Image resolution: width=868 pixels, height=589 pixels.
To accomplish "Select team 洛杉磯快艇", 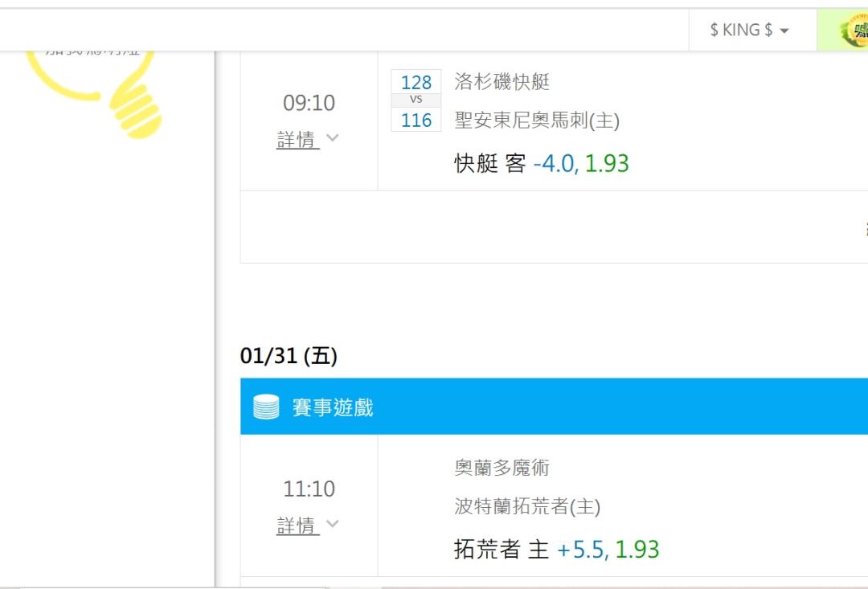I will tap(502, 81).
